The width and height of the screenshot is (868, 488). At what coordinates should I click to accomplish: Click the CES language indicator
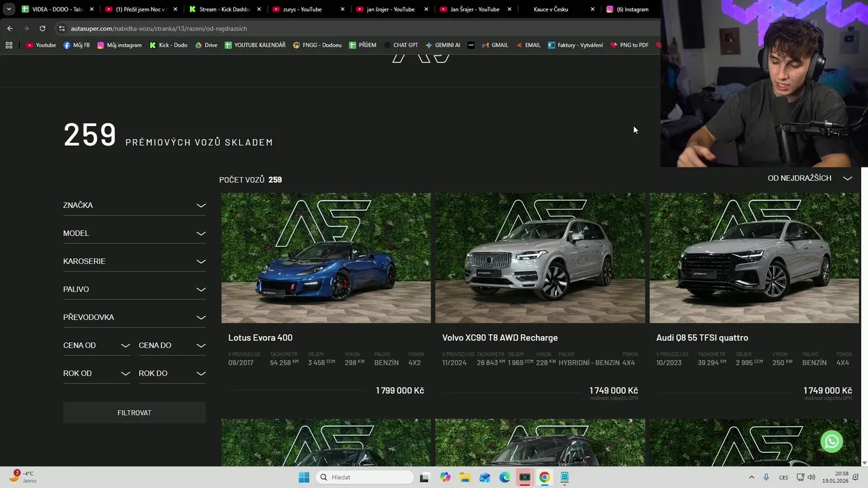[783, 477]
